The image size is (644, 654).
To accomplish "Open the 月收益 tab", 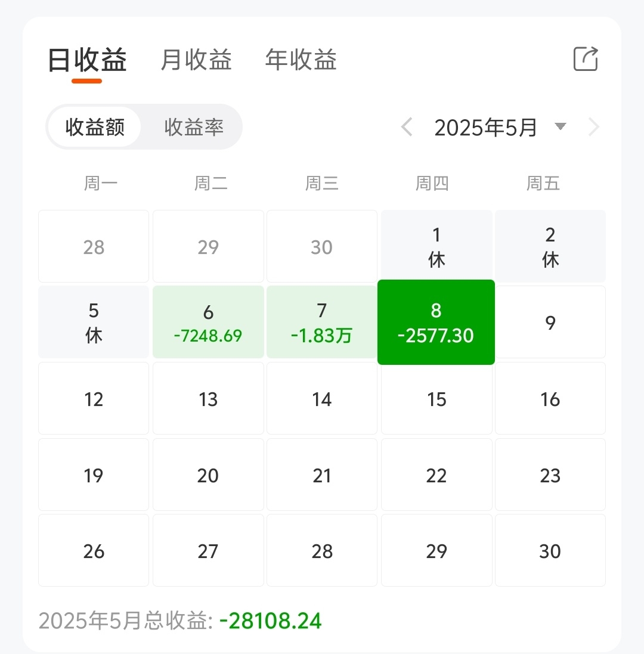I will coord(196,60).
